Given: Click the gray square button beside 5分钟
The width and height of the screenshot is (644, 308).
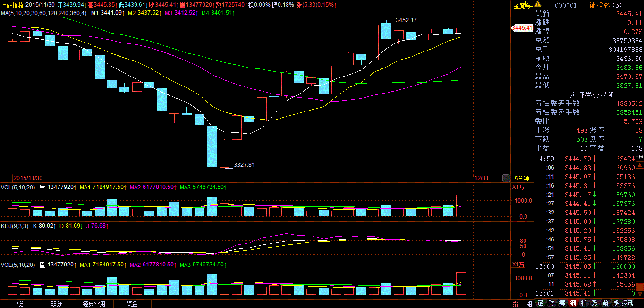Looking at the screenshot, I should tap(506, 178).
